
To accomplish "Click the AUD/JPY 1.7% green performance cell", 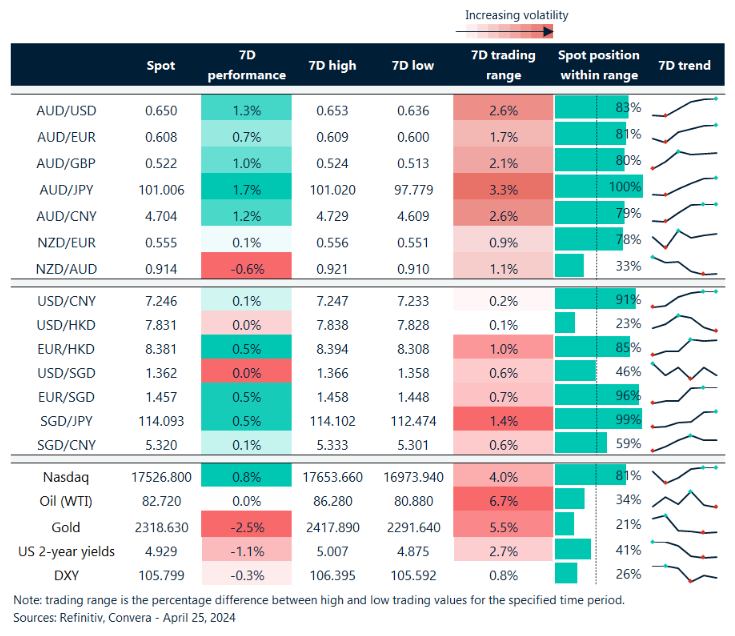I will point(246,186).
